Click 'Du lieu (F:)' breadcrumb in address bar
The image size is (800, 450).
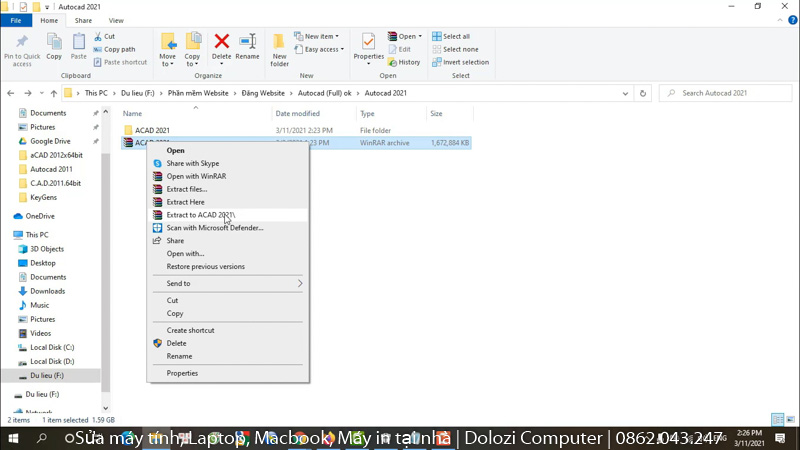137,93
